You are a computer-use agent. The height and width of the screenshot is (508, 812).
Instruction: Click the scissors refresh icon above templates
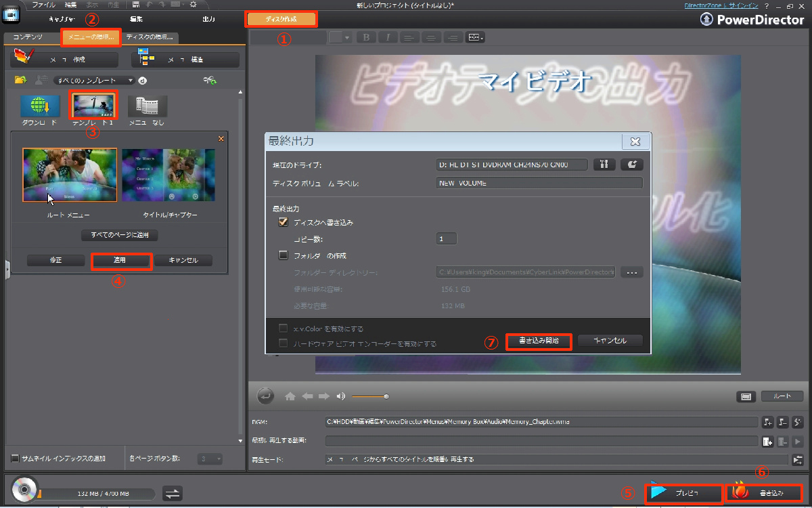[210, 80]
